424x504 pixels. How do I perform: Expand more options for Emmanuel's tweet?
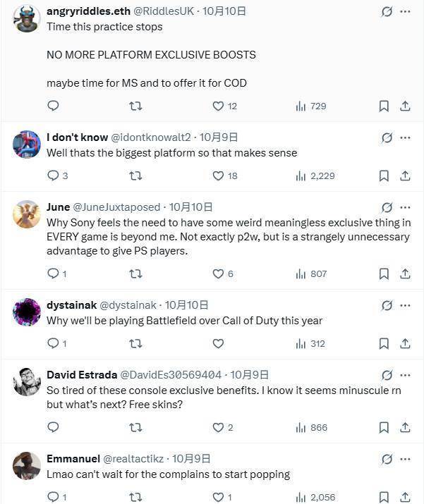tap(405, 459)
